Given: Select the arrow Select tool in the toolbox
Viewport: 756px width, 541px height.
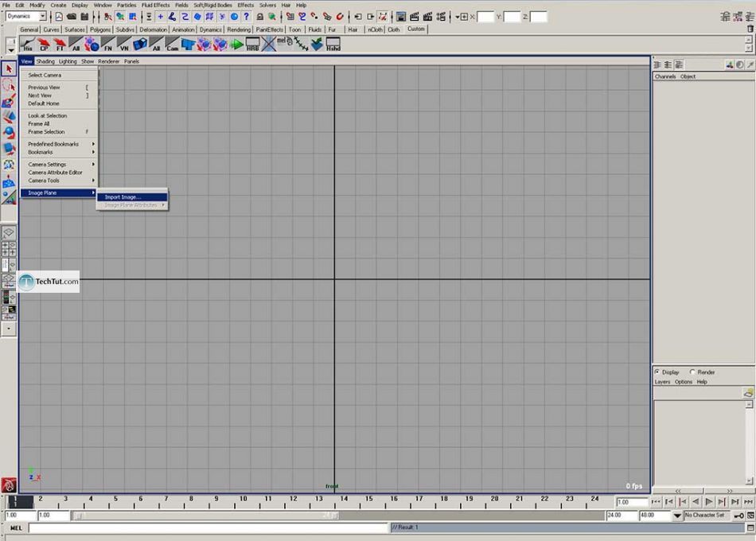Looking at the screenshot, I should click(9, 69).
